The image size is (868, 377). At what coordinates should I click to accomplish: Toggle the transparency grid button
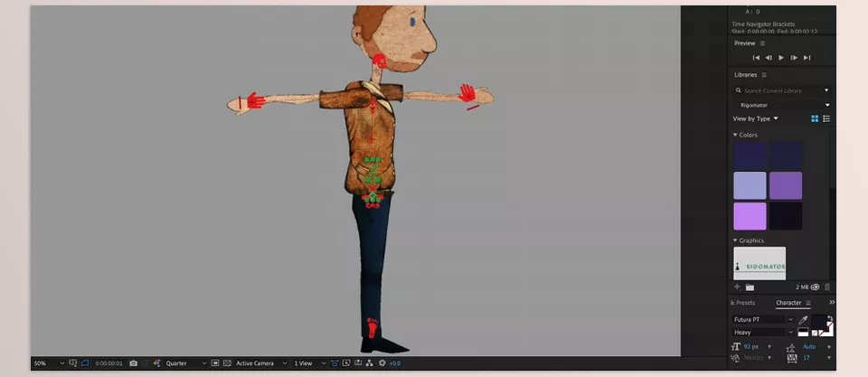(227, 363)
